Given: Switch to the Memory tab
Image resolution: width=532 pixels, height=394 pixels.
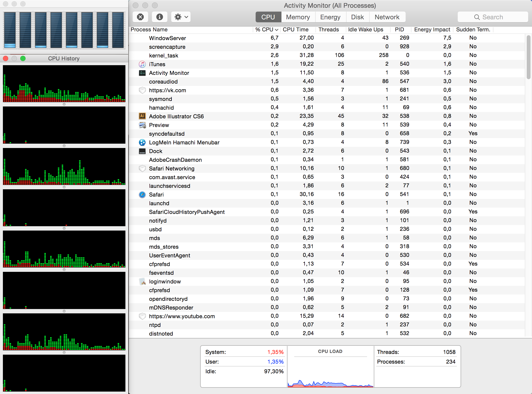Looking at the screenshot, I should [298, 17].
